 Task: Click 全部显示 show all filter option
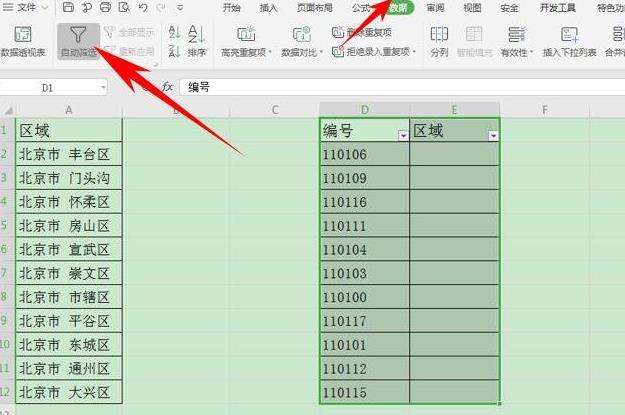coord(129,32)
